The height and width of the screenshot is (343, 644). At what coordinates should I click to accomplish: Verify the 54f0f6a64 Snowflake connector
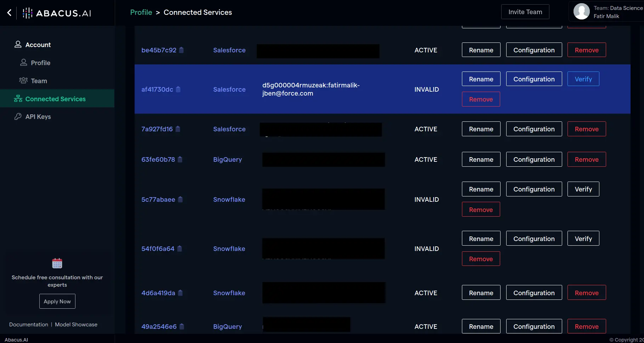coord(583,239)
